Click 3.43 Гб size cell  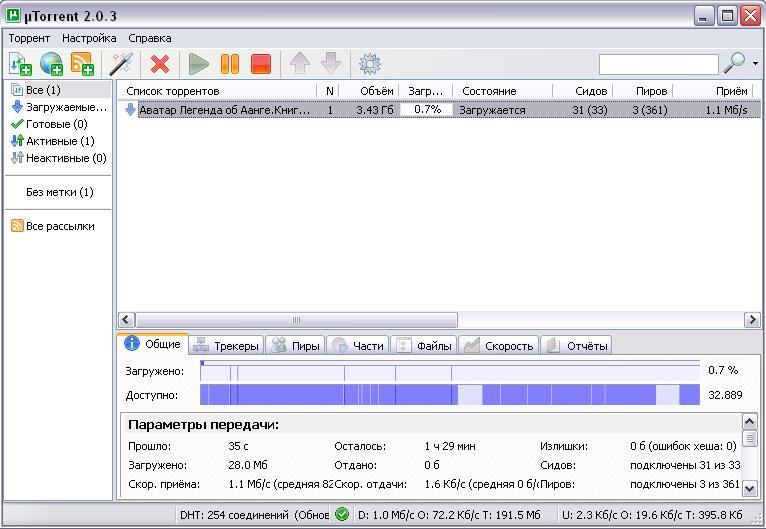pos(375,110)
